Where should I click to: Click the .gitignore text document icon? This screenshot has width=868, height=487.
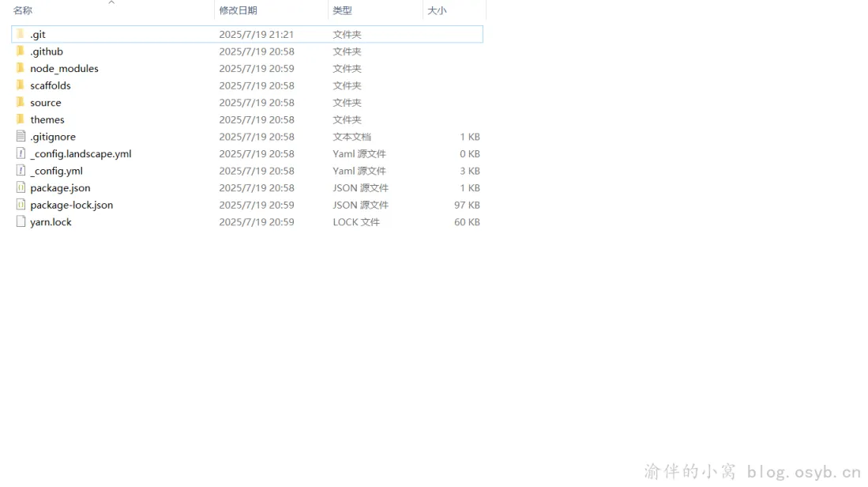[21, 136]
